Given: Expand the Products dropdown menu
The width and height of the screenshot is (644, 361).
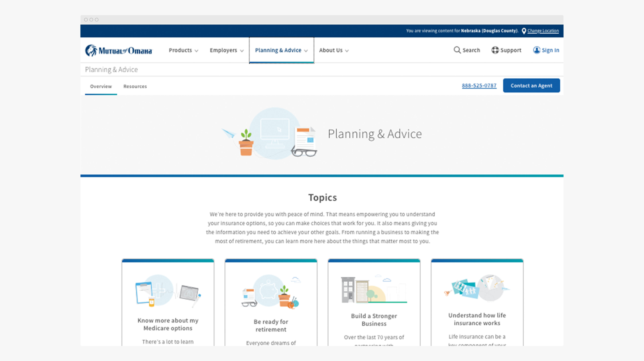Looking at the screenshot, I should point(183,50).
